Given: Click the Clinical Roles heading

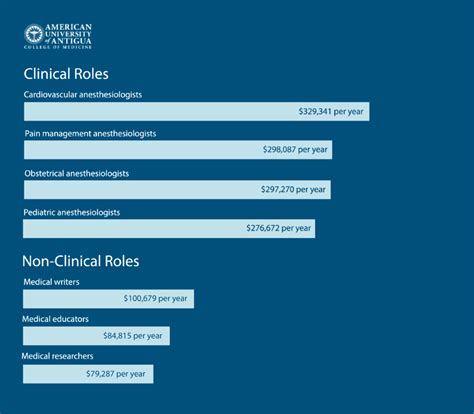Looking at the screenshot, I should tap(66, 74).
